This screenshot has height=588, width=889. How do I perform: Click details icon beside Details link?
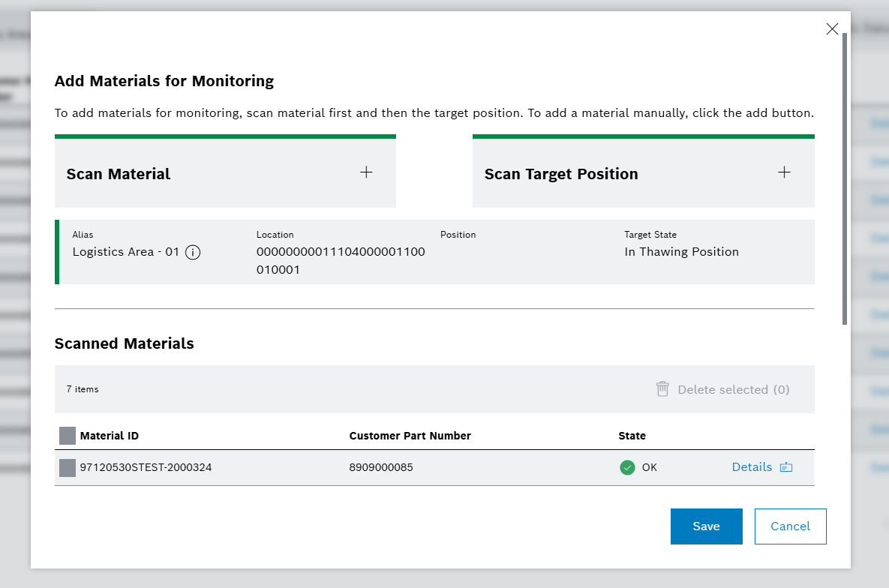point(785,467)
